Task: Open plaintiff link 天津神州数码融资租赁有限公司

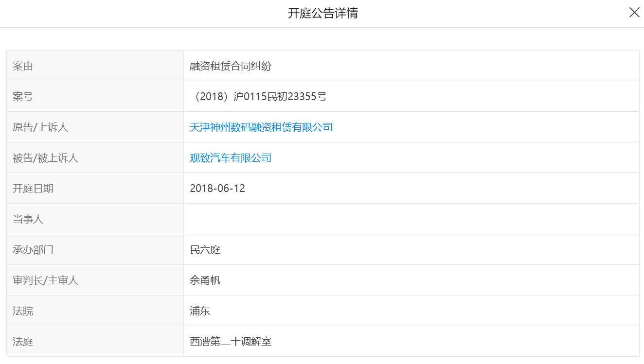Action: [x=261, y=127]
